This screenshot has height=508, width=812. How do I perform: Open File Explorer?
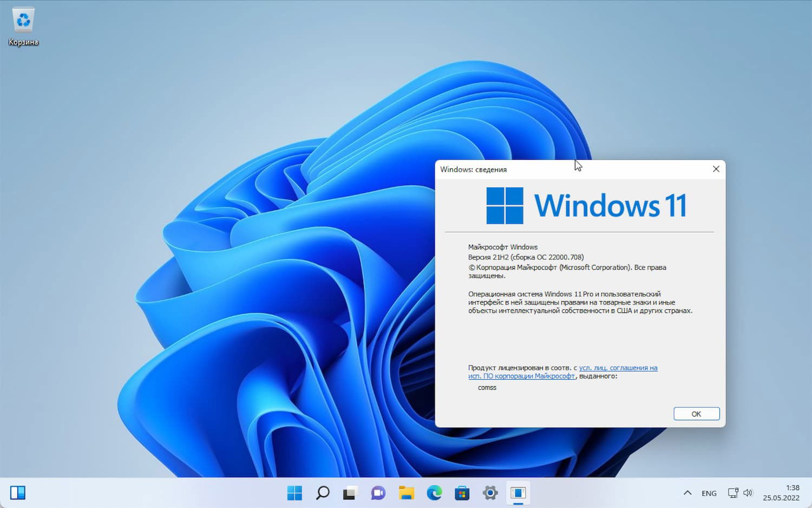pos(406,493)
